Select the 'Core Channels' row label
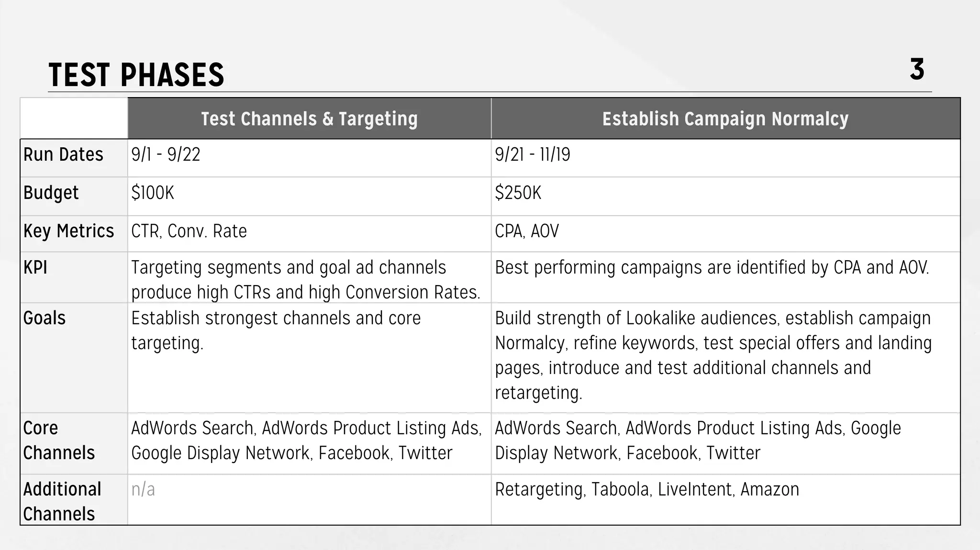This screenshot has width=980, height=550. coord(58,440)
